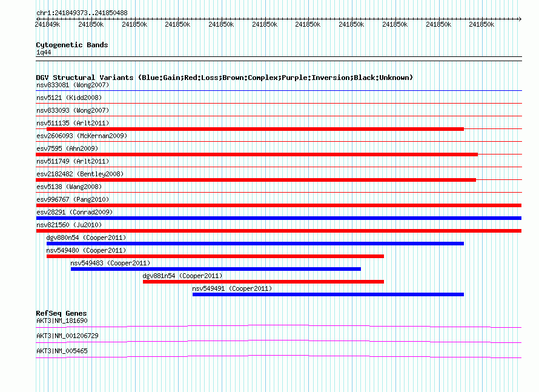Click the AKT3|NM_181690 magenta gene line

(279, 326)
